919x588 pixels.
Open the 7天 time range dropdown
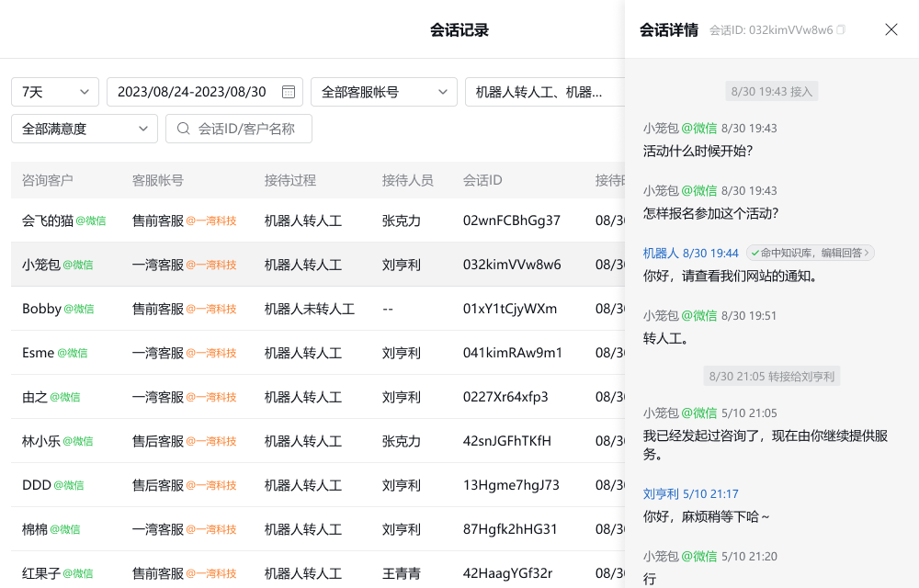[x=55, y=92]
